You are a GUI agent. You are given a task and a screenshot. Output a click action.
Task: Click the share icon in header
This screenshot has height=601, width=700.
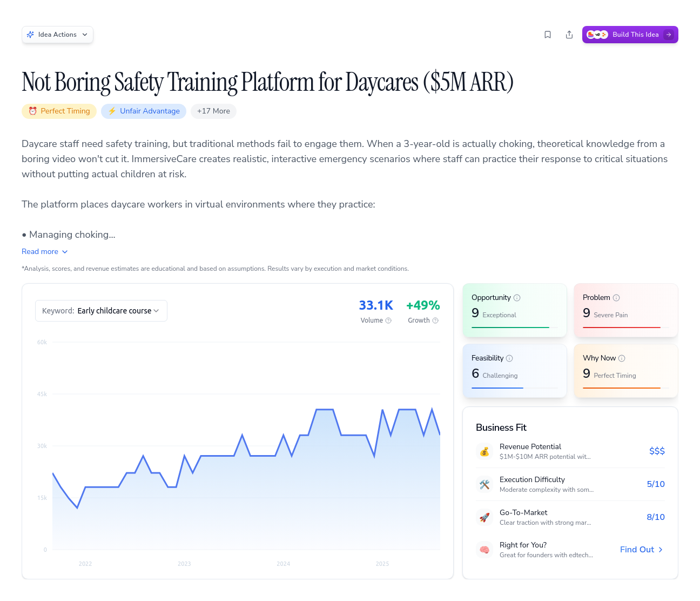pyautogui.click(x=569, y=35)
